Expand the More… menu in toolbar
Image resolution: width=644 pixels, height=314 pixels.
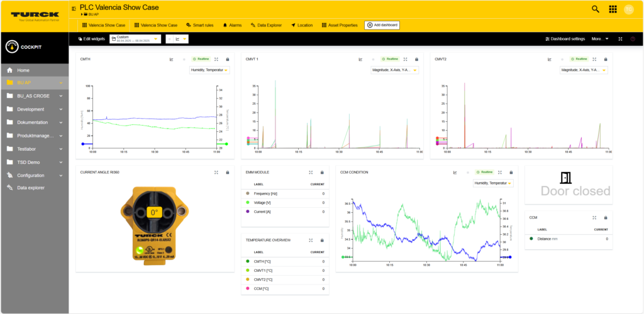tap(599, 39)
